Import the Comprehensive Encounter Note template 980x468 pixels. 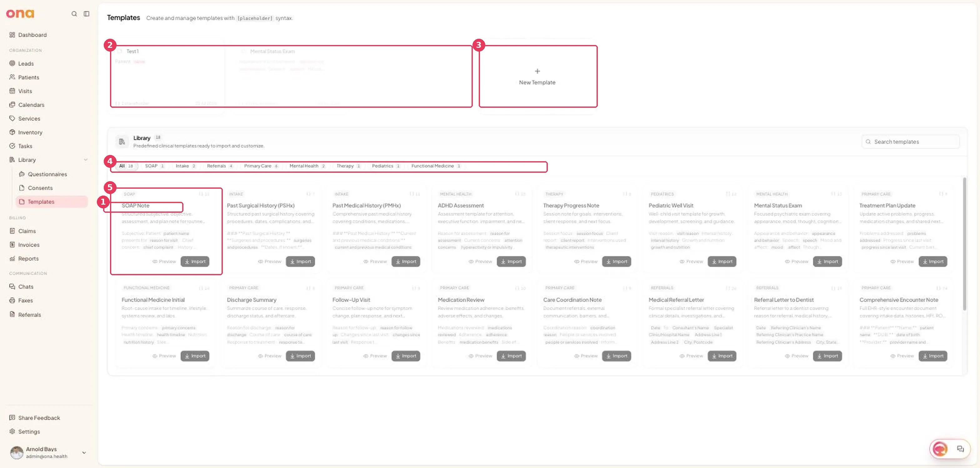click(933, 356)
